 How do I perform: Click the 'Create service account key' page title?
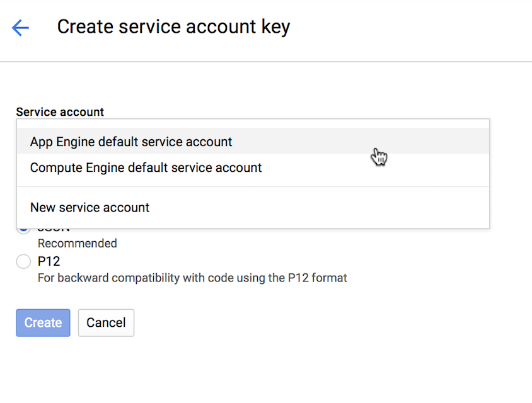(173, 27)
